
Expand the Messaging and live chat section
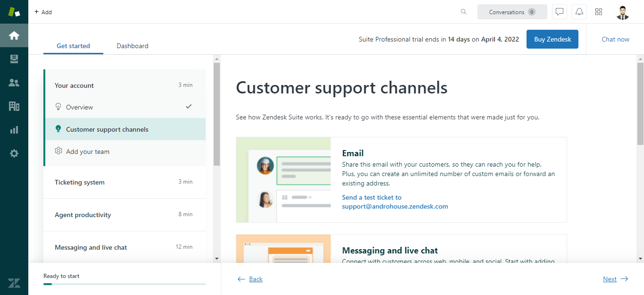pos(125,247)
